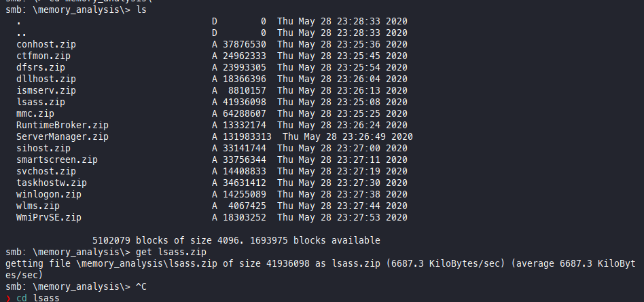644x302 pixels.
Task: Select the svchost.zip entry
Action: pyautogui.click(x=46, y=171)
